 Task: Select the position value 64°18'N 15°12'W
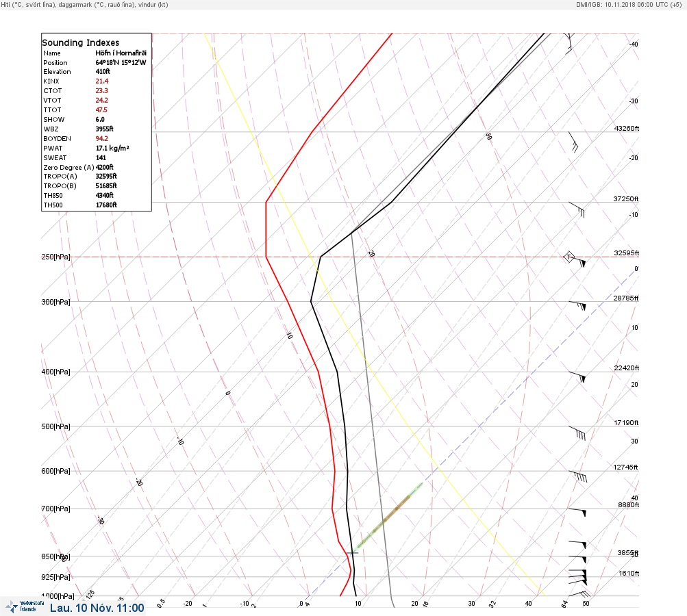pyautogui.click(x=121, y=62)
